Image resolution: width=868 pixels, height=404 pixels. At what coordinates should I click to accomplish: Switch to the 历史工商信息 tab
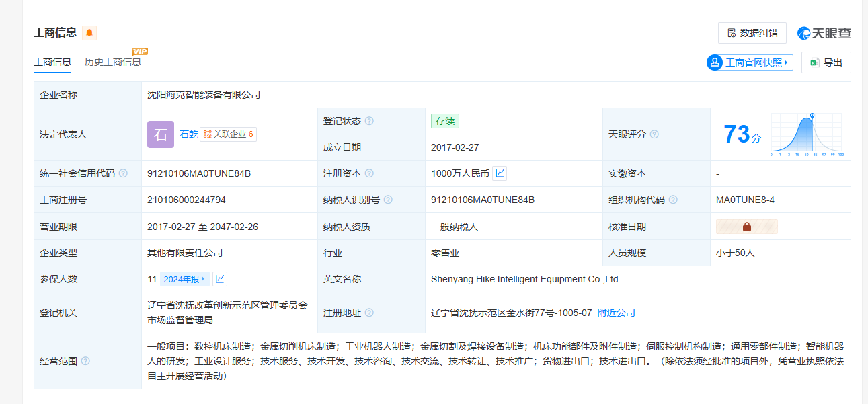coord(113,62)
